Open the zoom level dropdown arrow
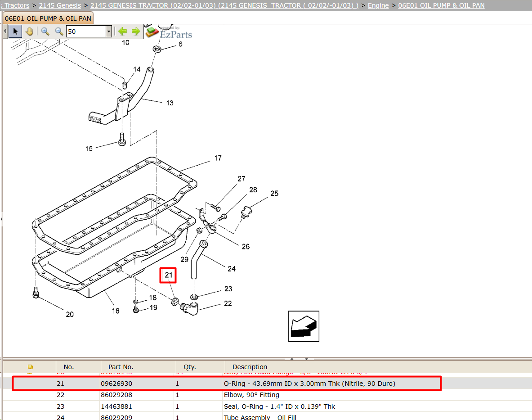The image size is (532, 420). tap(108, 32)
